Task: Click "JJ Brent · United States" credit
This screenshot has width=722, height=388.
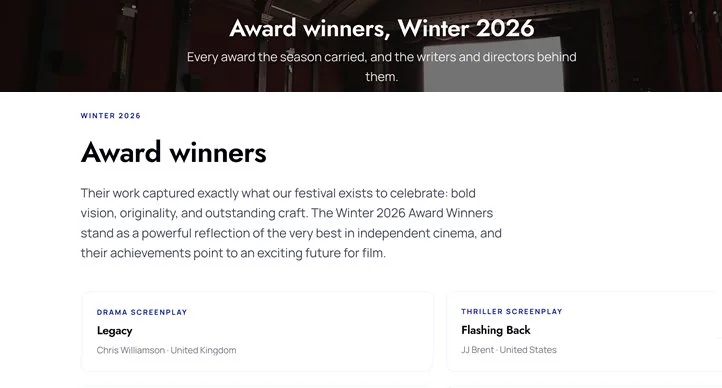Action: point(509,350)
